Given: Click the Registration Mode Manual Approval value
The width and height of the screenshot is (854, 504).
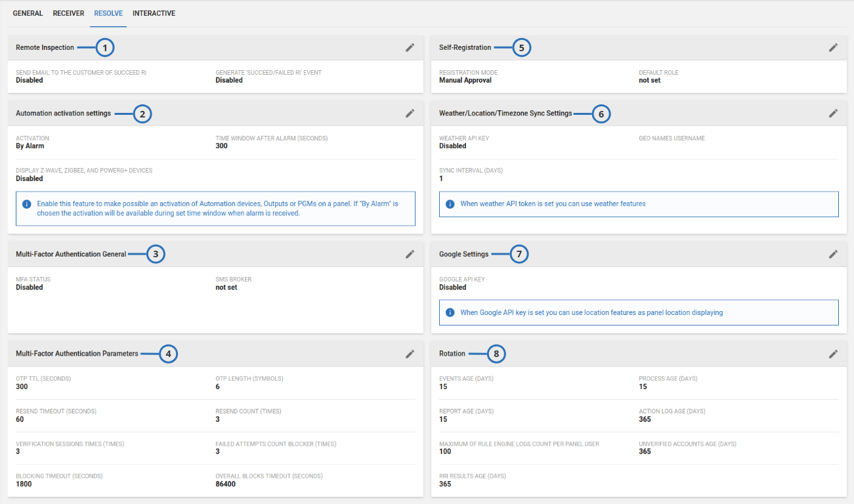Looking at the screenshot, I should 465,80.
